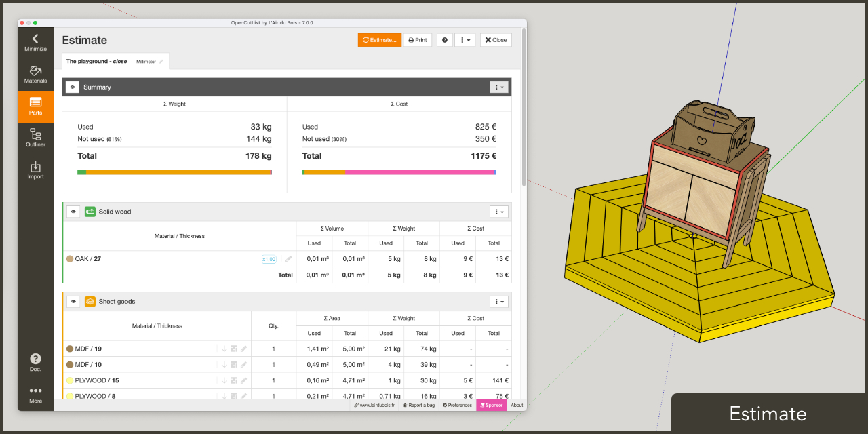Click the OpenCutList window vertical scrollbar
The image size is (868, 434).
pos(524,106)
